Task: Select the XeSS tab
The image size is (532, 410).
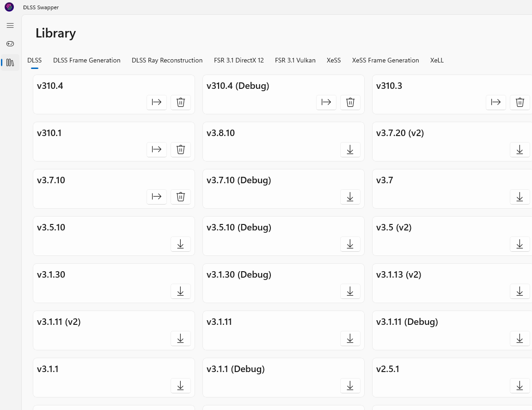Action: (x=334, y=60)
